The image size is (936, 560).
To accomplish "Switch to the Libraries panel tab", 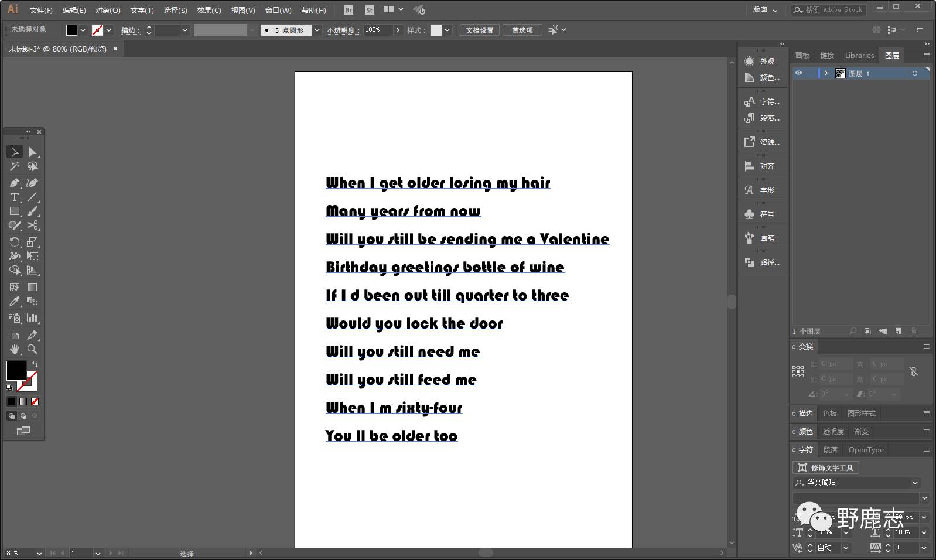I will click(x=859, y=56).
